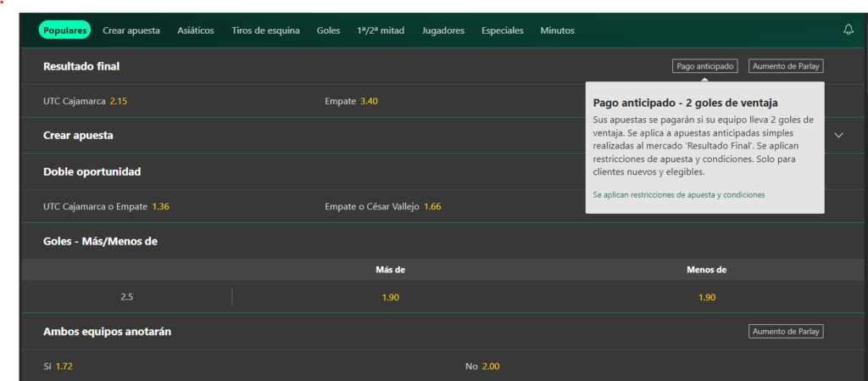Expand the Crear apuesta section chevron
The width and height of the screenshot is (868, 381).
click(838, 135)
